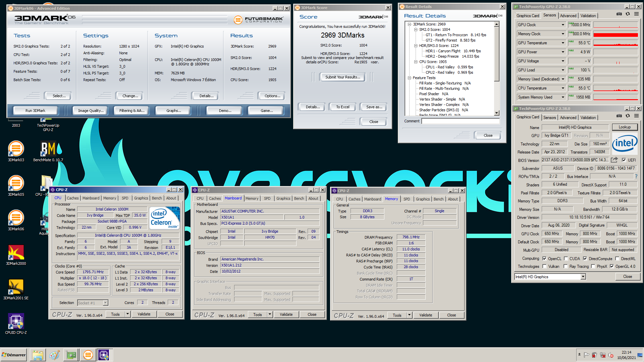The image size is (644, 362).
Task: Toggle the PhysX checkbox
Action: click(593, 266)
